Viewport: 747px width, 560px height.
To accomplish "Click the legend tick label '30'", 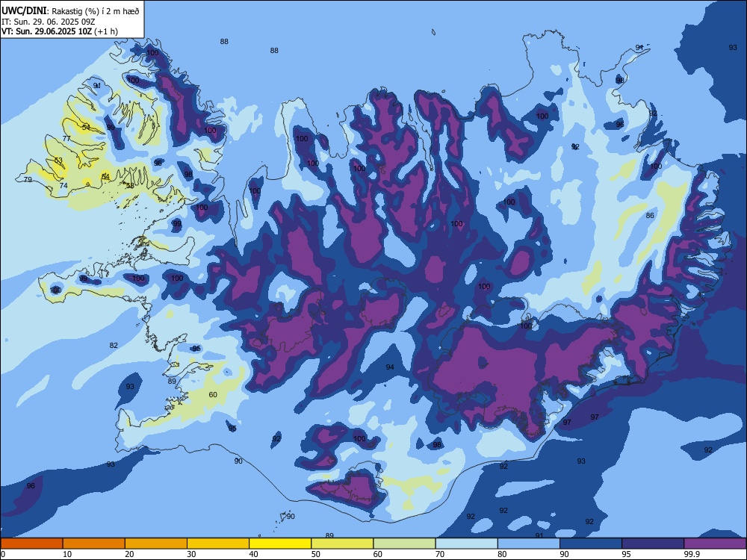I will click(x=191, y=554).
